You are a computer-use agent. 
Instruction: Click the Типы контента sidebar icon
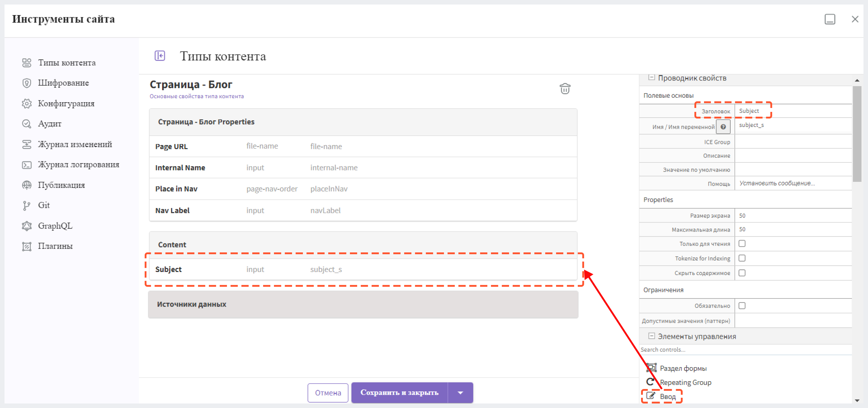click(x=27, y=63)
